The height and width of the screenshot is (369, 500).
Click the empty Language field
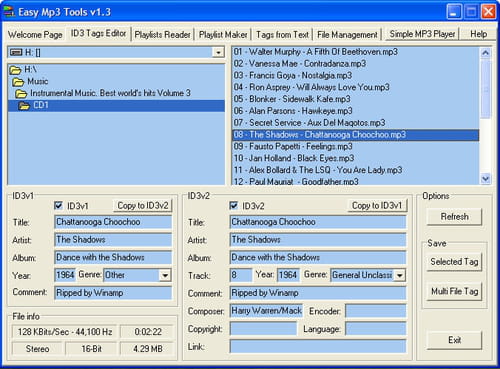tap(376, 329)
